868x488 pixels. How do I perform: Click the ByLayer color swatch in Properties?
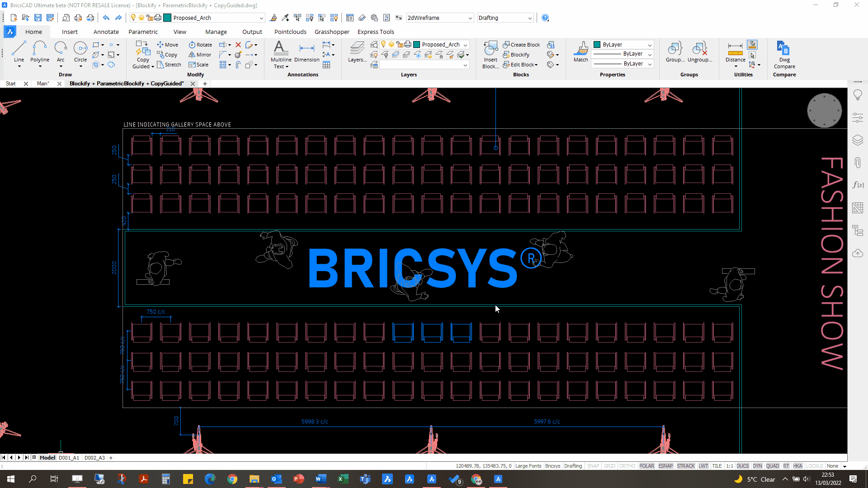point(597,45)
